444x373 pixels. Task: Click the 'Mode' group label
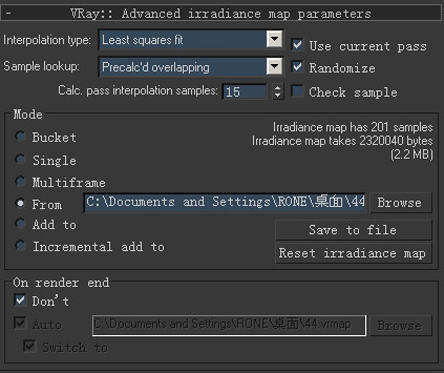pos(28,114)
